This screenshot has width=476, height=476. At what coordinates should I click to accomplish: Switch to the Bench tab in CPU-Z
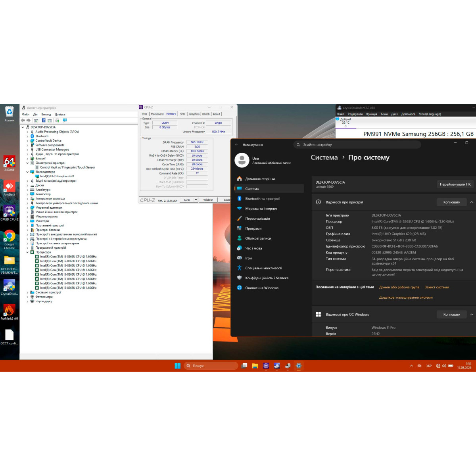tap(206, 114)
